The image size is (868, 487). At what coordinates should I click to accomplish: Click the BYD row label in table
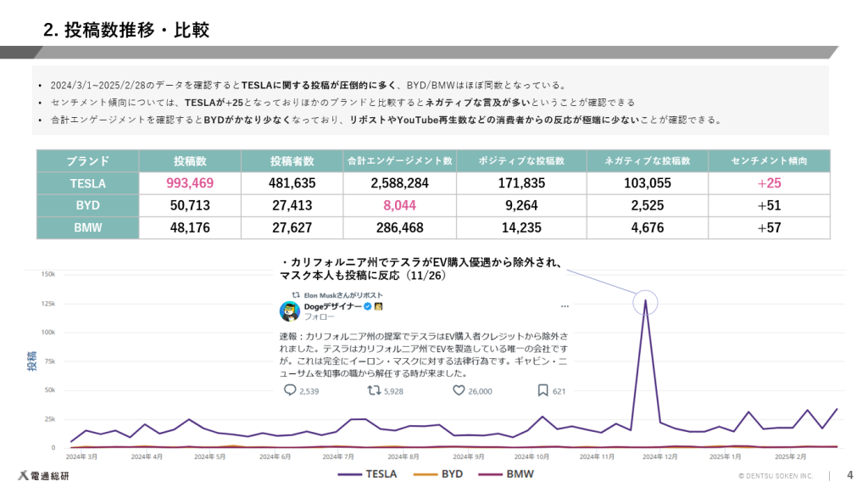click(87, 205)
